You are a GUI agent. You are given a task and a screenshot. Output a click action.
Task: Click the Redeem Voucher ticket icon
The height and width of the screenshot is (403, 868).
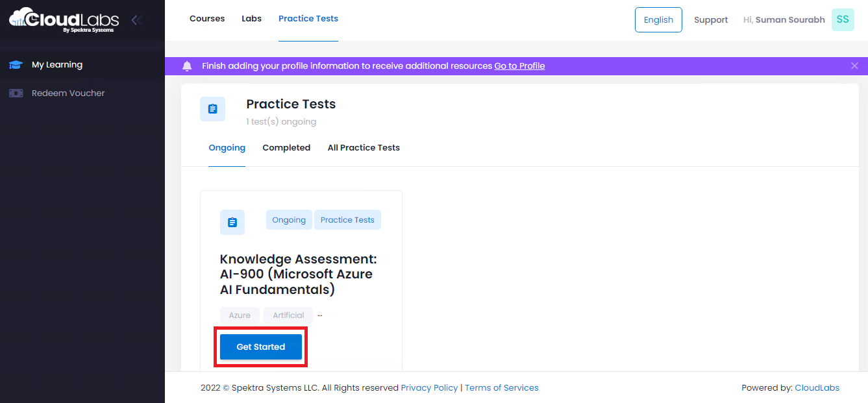(16, 93)
